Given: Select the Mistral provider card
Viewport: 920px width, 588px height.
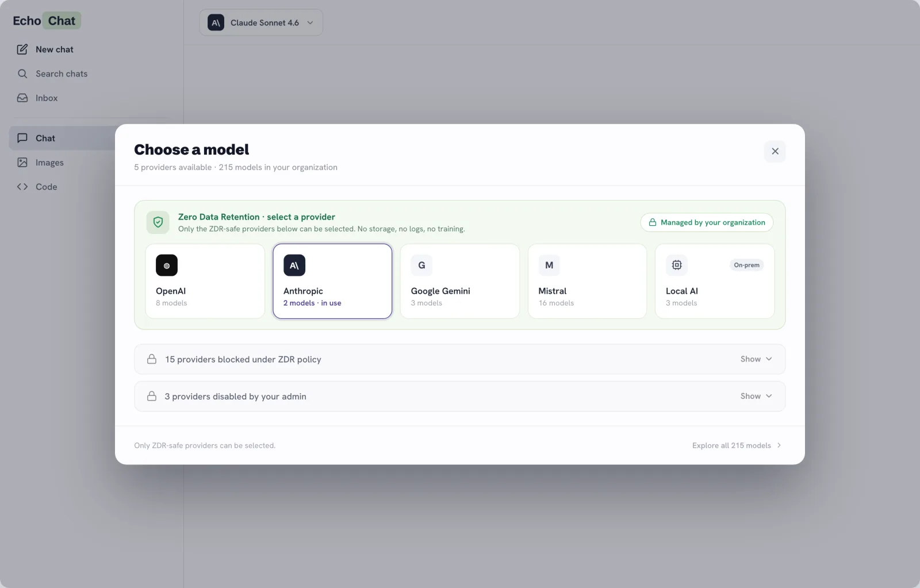Looking at the screenshot, I should (587, 281).
